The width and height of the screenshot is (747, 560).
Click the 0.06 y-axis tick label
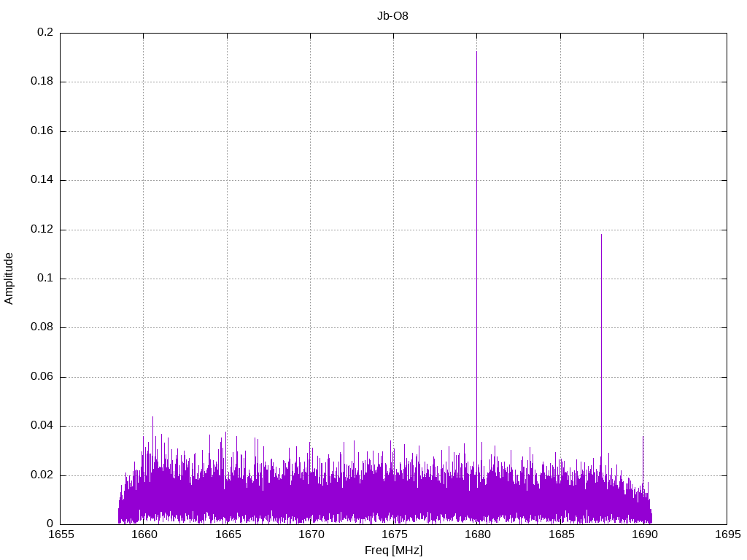point(42,377)
